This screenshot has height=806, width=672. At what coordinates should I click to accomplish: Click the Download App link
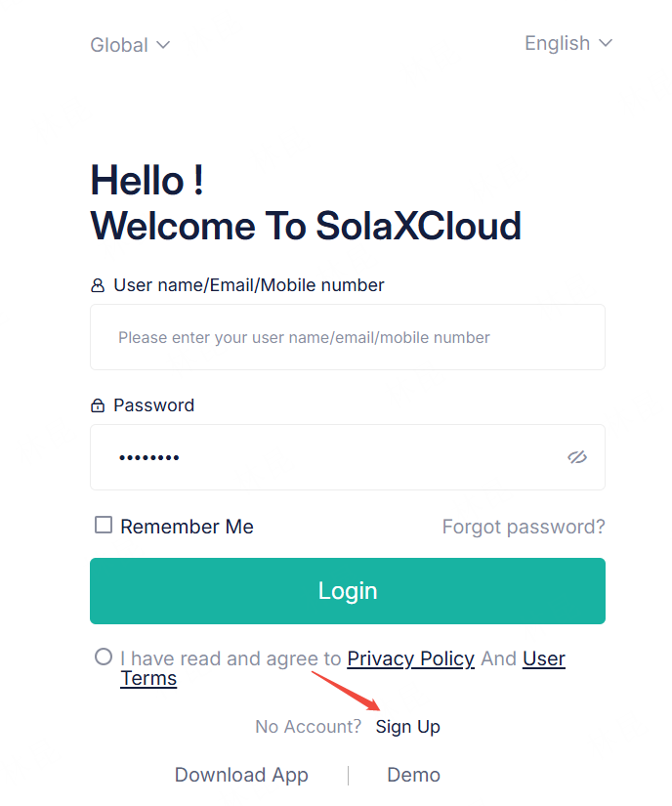pos(241,775)
